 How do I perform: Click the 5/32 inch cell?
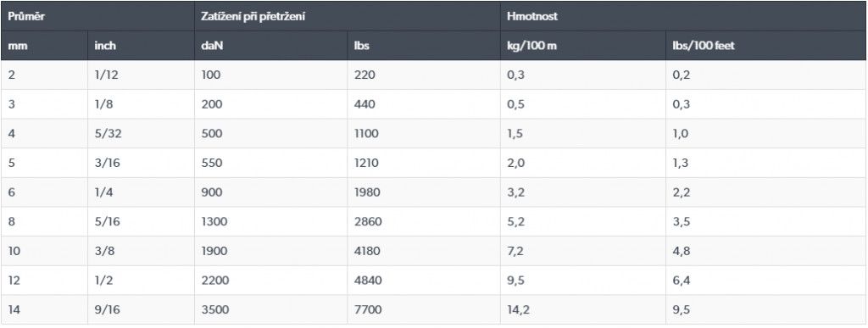[141, 133]
